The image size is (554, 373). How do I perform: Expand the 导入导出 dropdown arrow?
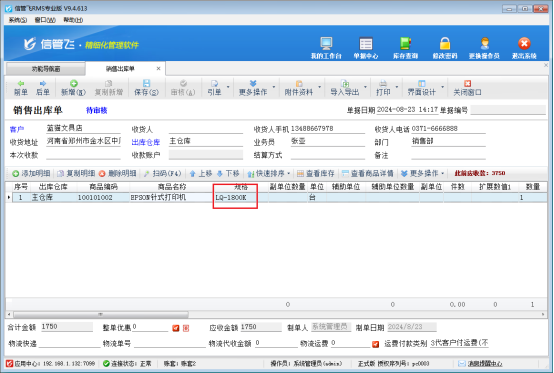(365, 87)
